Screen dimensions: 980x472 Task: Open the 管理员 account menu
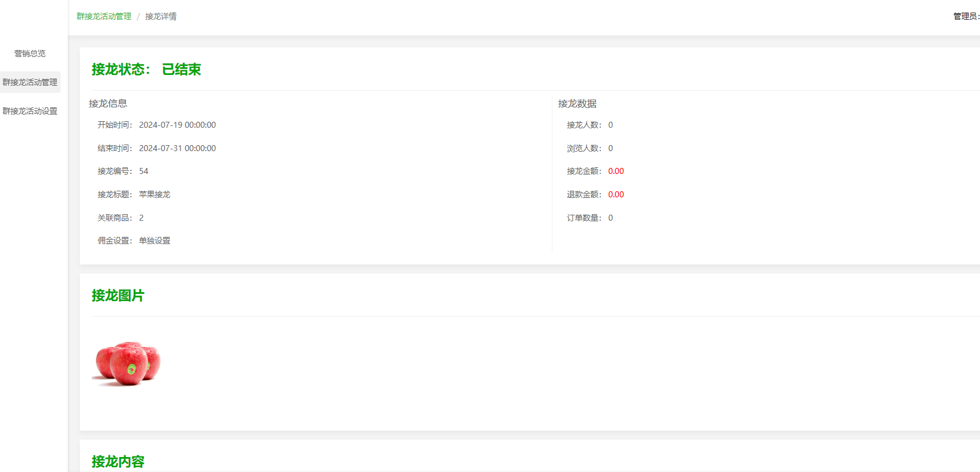click(966, 16)
